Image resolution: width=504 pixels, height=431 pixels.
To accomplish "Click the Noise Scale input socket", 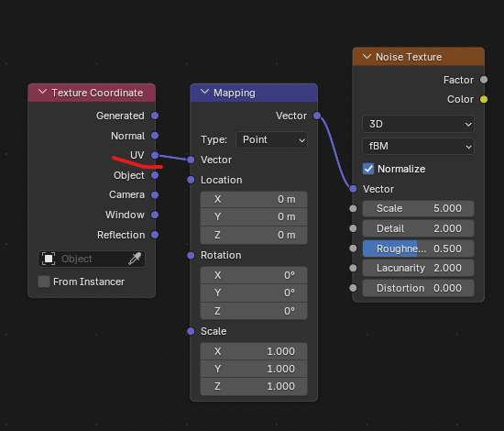I will pyautogui.click(x=353, y=209).
